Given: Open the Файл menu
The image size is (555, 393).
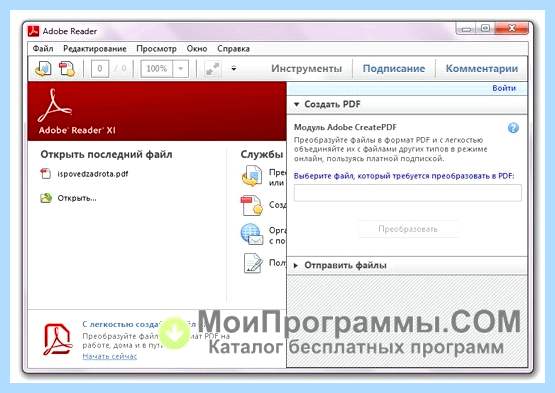Looking at the screenshot, I should click(x=43, y=49).
